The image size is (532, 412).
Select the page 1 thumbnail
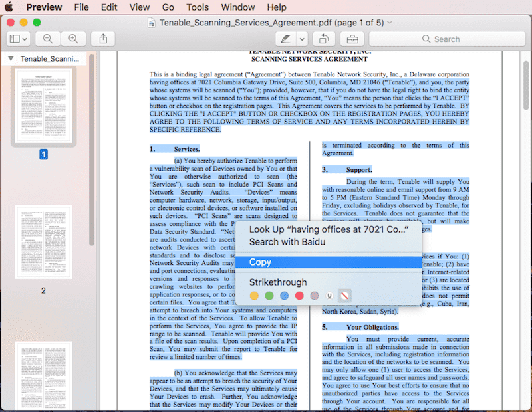(43, 106)
